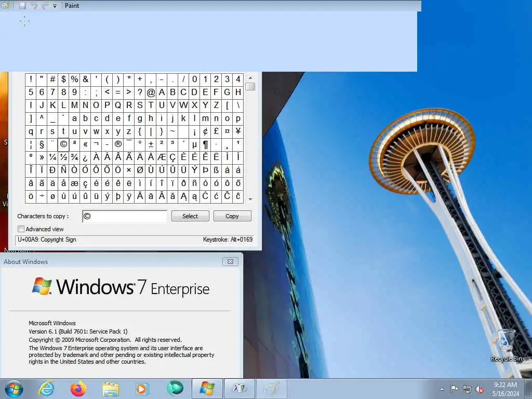Select the $ dollar sign cell
Image resolution: width=532 pixels, height=399 pixels.
pos(63,79)
